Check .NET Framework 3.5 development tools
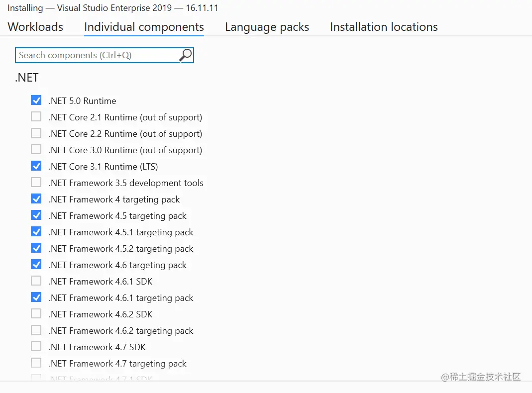 click(x=36, y=182)
